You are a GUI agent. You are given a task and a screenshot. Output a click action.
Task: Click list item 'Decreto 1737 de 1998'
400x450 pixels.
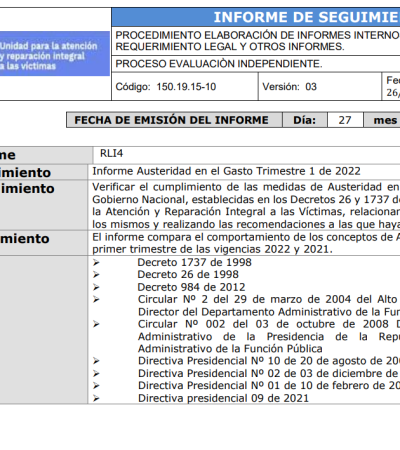[x=194, y=262]
